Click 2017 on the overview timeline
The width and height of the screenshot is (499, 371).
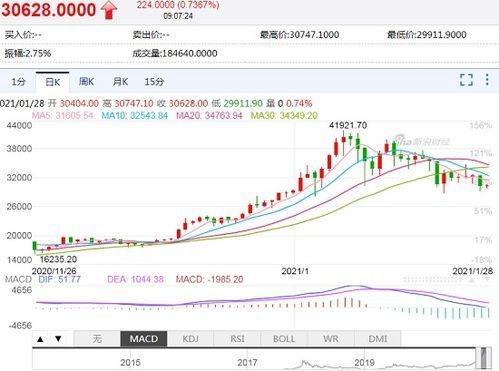[x=247, y=363]
